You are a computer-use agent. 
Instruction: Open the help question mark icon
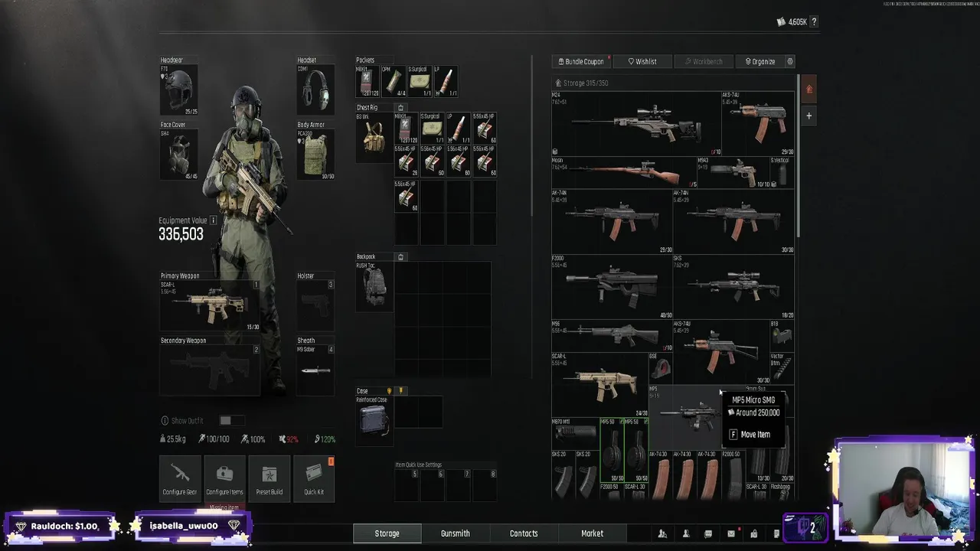814,21
